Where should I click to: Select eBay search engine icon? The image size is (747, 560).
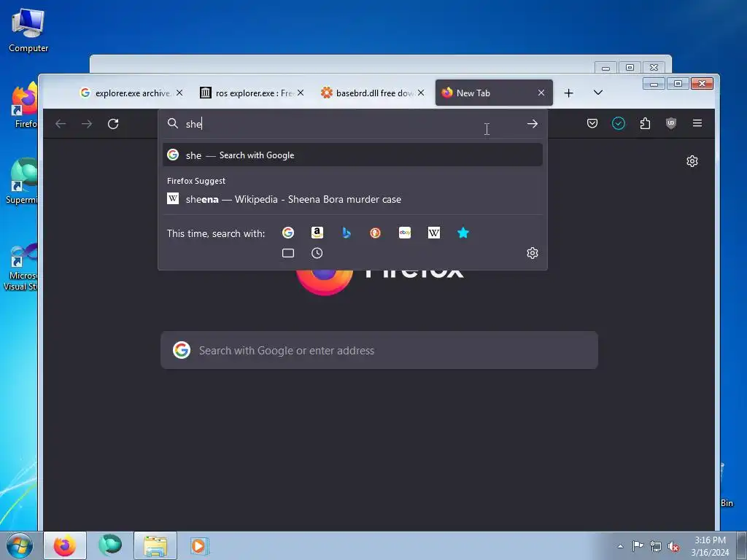pyautogui.click(x=405, y=233)
